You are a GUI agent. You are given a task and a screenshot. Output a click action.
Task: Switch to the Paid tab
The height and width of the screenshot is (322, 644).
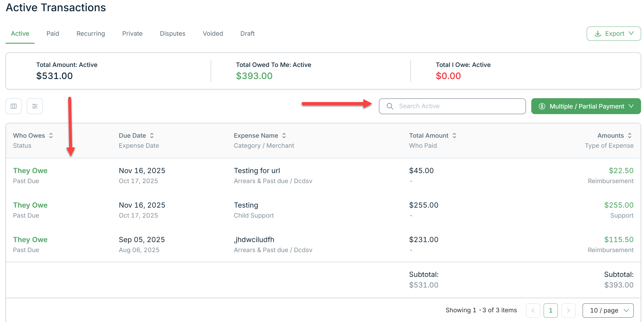pos(53,34)
